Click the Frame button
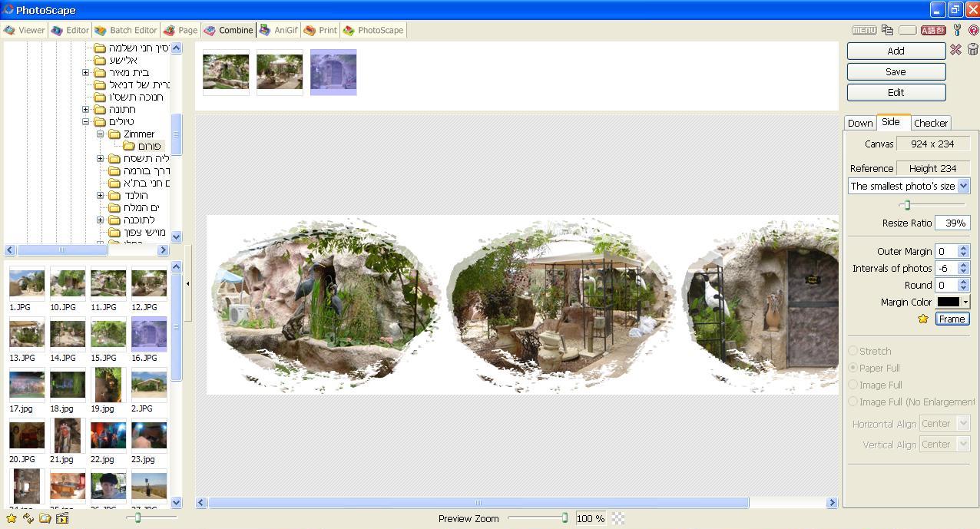980x529 pixels. pyautogui.click(x=952, y=319)
